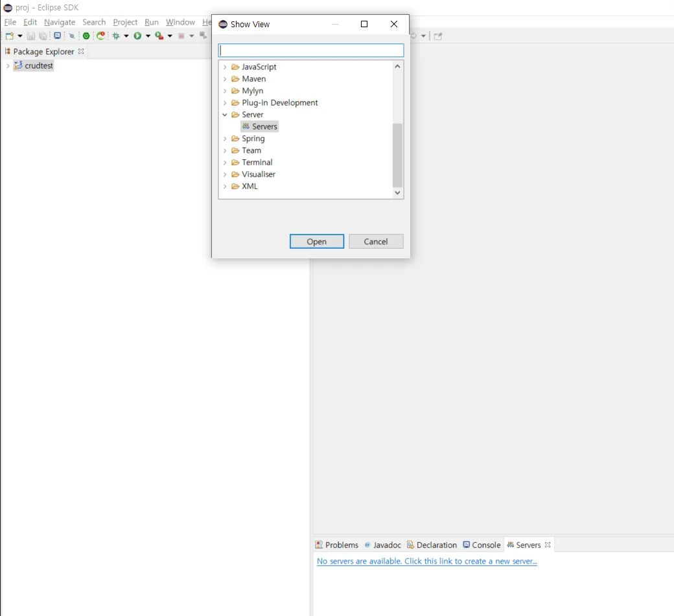Click the Open Type toolbar icon

pos(58,36)
